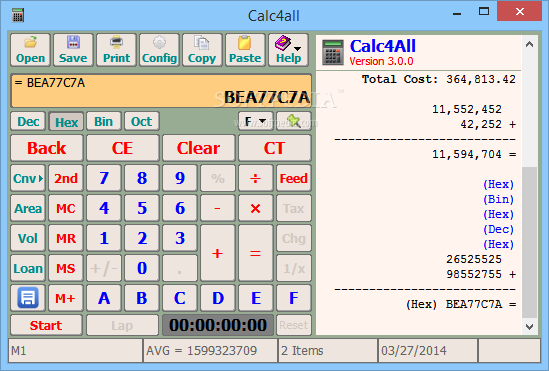549x371 pixels.
Task: Click digit 7 key
Action: tap(104, 178)
